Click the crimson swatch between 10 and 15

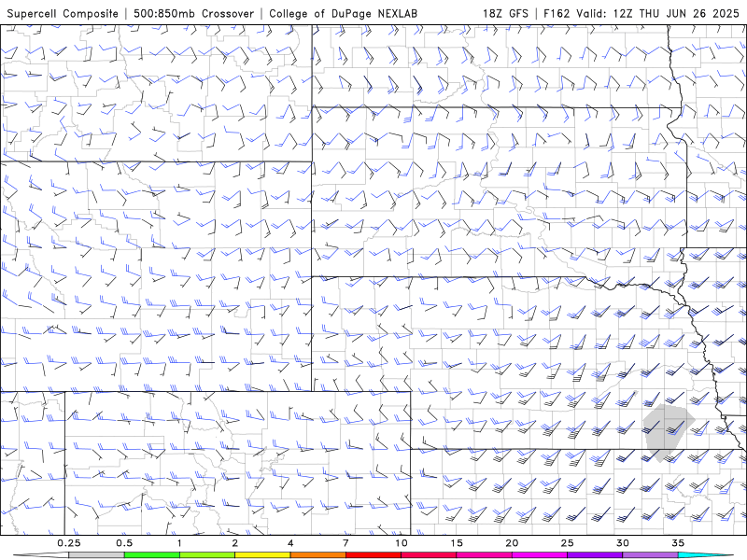(x=429, y=555)
